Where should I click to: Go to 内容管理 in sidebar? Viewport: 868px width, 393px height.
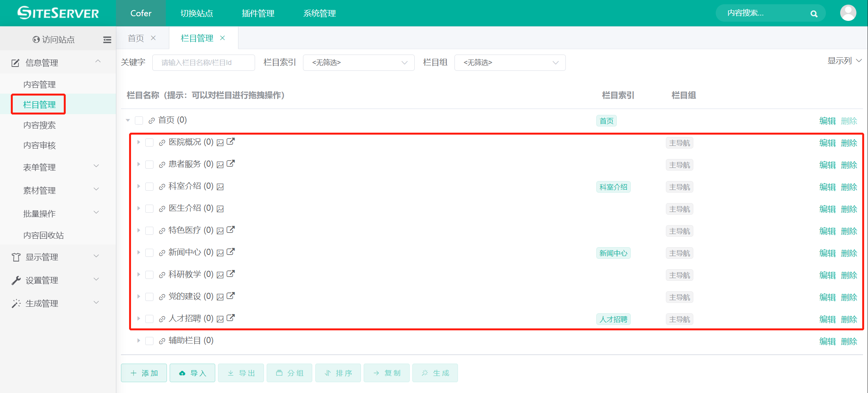pos(39,84)
